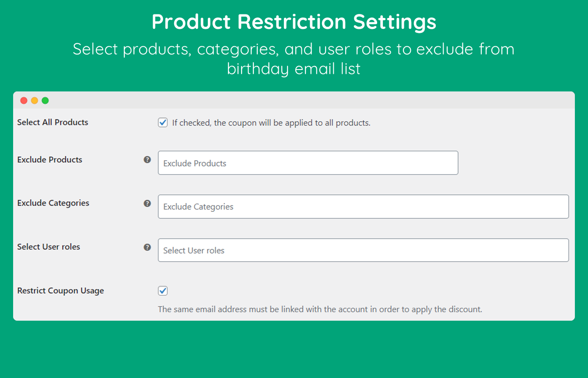The width and height of the screenshot is (588, 378).
Task: Click the help icon beside Exclude Products
Action: pos(147,160)
